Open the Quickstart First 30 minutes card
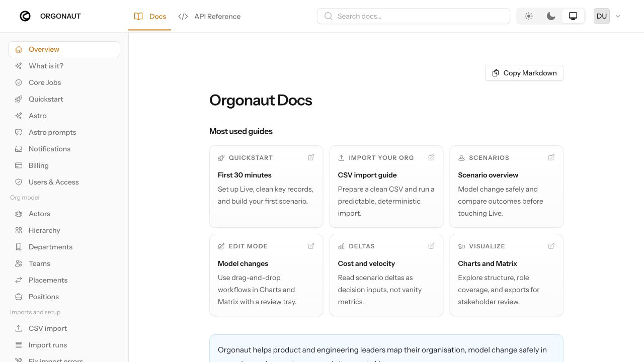 click(266, 187)
